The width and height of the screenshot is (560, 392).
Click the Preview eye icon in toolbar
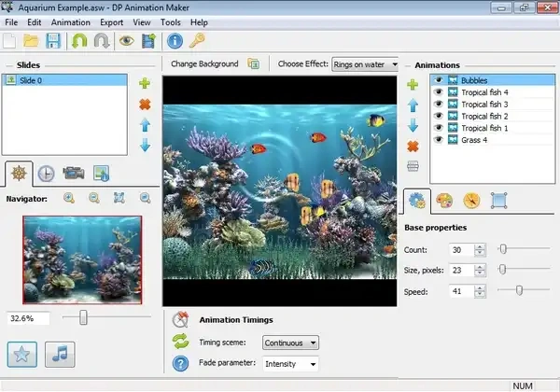(126, 41)
